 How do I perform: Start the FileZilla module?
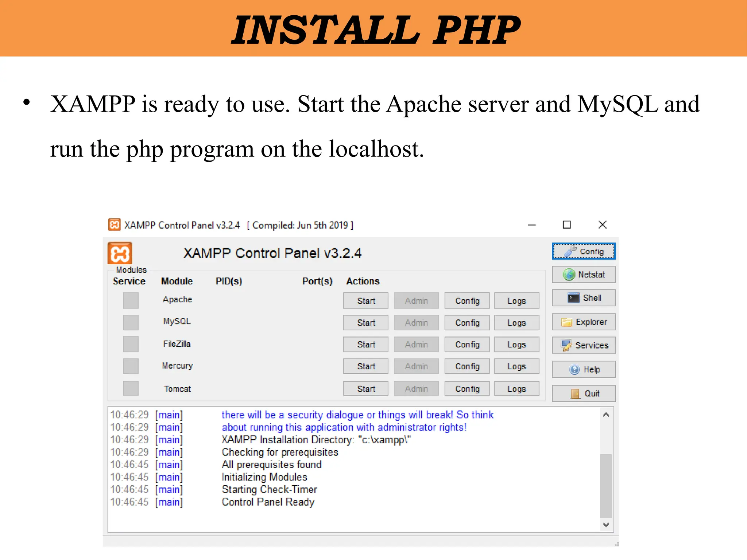click(x=366, y=345)
